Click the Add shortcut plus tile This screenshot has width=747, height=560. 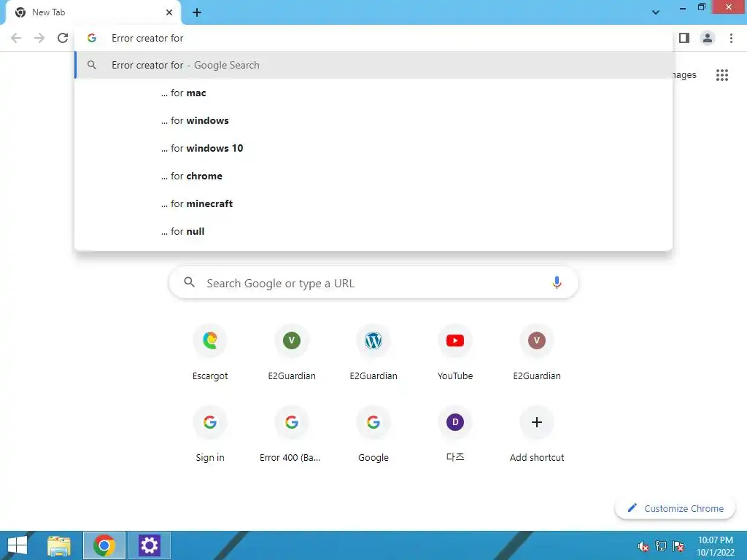point(537,435)
